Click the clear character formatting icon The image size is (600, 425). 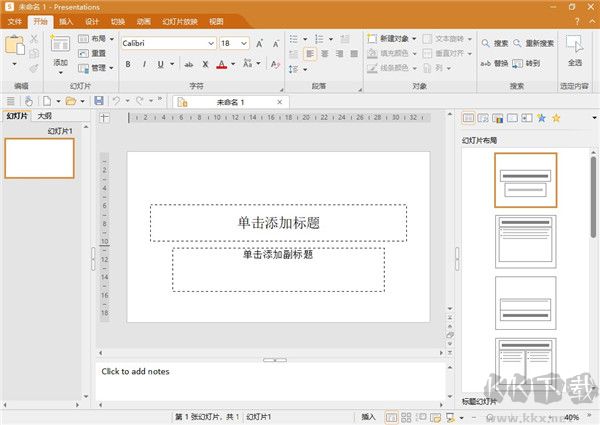point(275,64)
